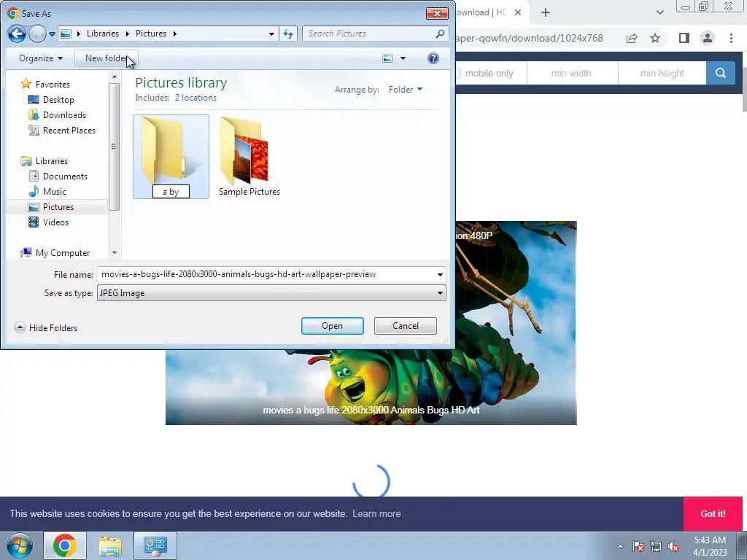Close the current Chrome tab
This screenshot has height=560, width=747.
[518, 12]
